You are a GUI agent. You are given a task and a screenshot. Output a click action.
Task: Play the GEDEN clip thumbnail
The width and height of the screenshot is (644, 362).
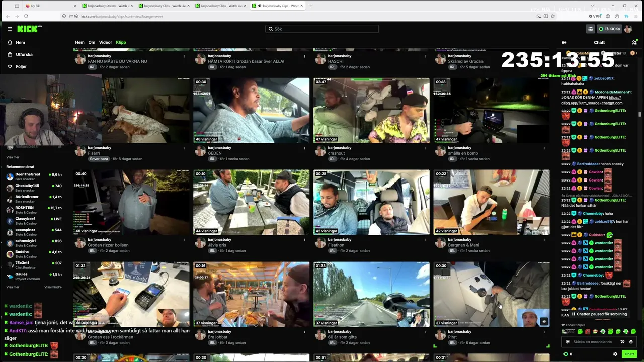(x=251, y=111)
